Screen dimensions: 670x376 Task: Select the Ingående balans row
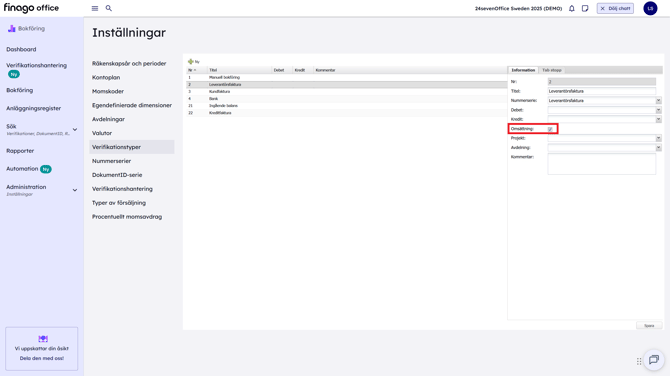pyautogui.click(x=347, y=106)
